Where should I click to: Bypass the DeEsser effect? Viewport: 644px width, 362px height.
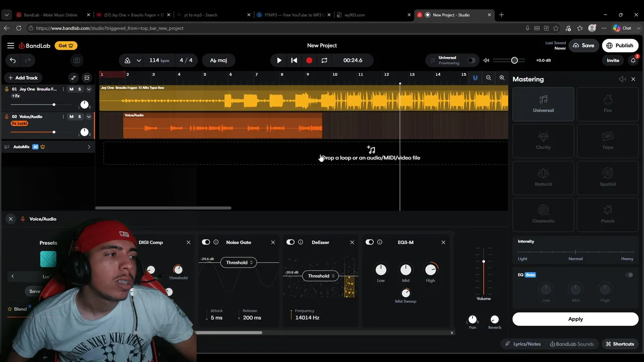tap(290, 242)
